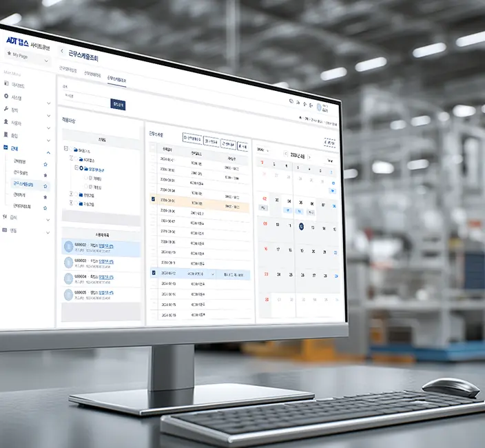This screenshot has height=448, width=485.
Task: Click the user avatar in top right
Action: pyautogui.click(x=319, y=108)
